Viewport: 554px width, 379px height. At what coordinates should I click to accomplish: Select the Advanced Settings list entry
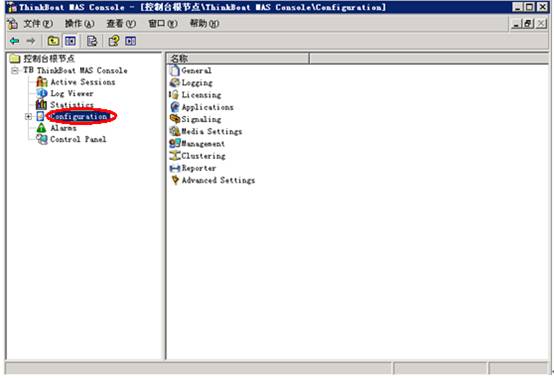click(x=218, y=180)
